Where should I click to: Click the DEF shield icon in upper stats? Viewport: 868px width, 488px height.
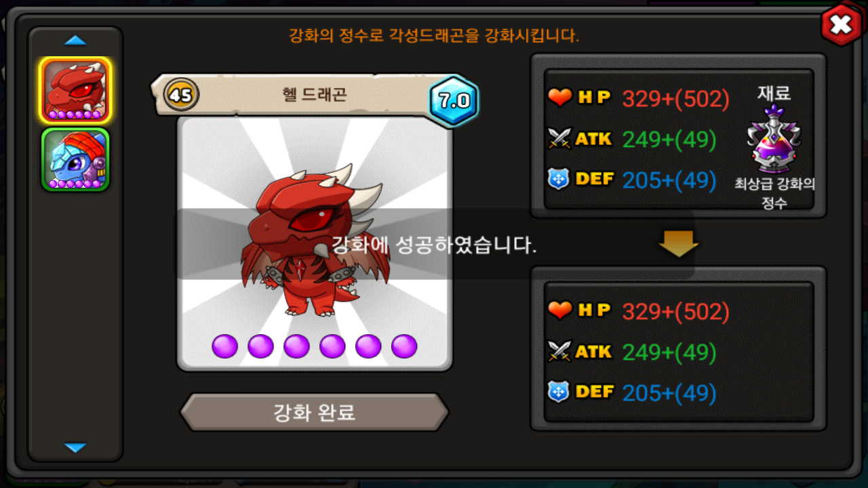pyautogui.click(x=559, y=179)
